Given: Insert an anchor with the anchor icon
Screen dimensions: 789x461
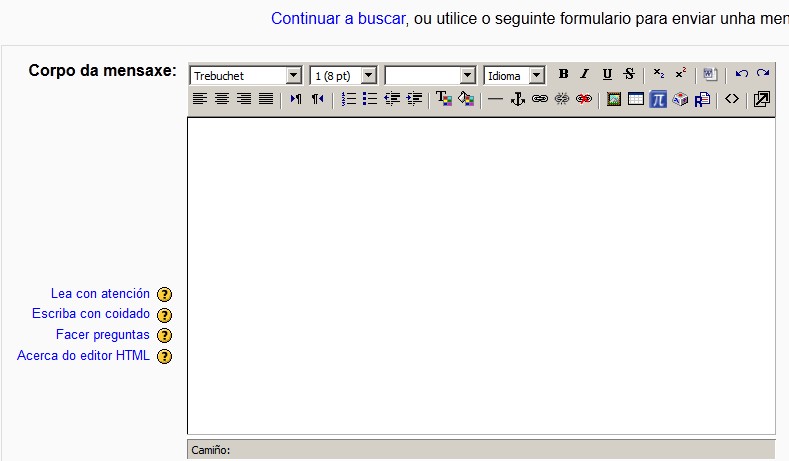Looking at the screenshot, I should (518, 99).
